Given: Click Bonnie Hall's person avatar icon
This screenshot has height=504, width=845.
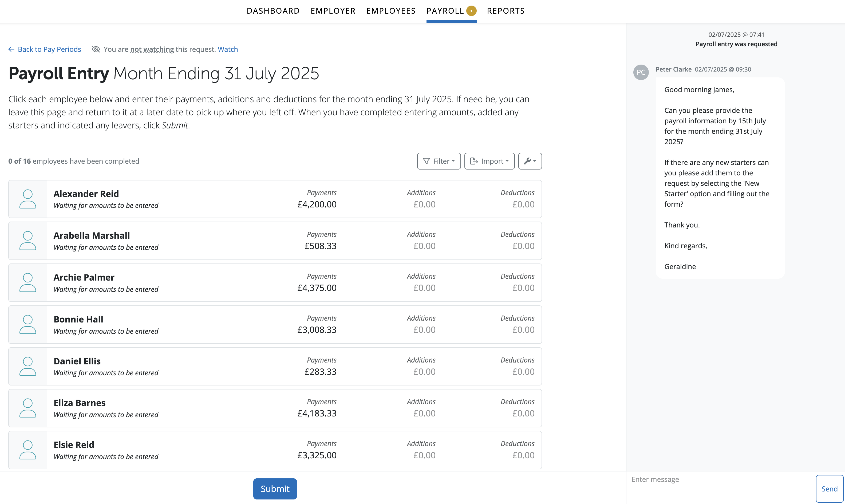Looking at the screenshot, I should point(27,325).
